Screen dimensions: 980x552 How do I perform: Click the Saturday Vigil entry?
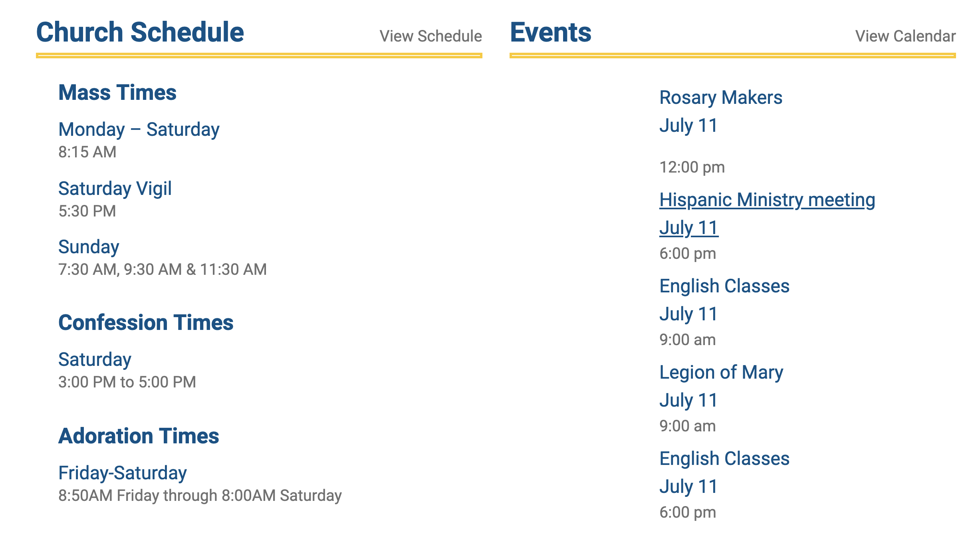coord(115,189)
